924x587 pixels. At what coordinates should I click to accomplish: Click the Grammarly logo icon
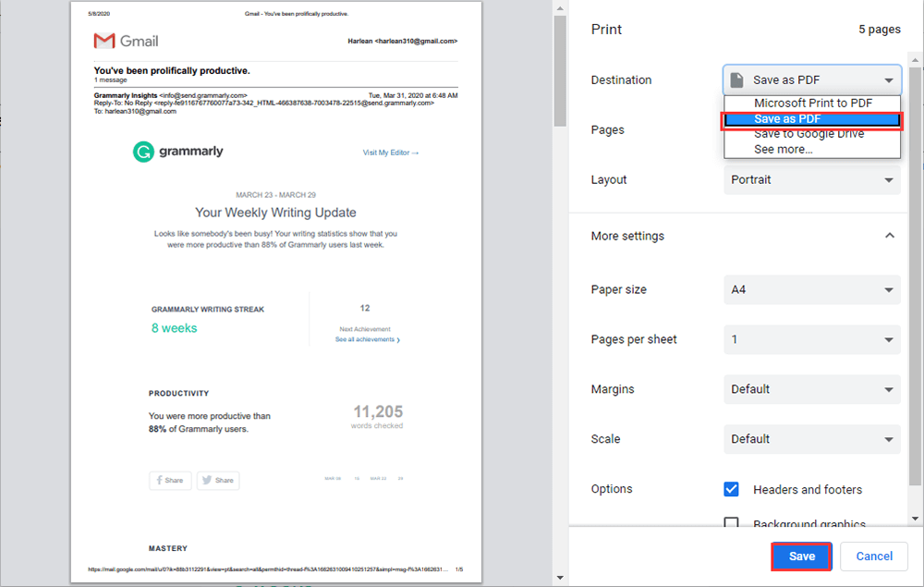143,152
